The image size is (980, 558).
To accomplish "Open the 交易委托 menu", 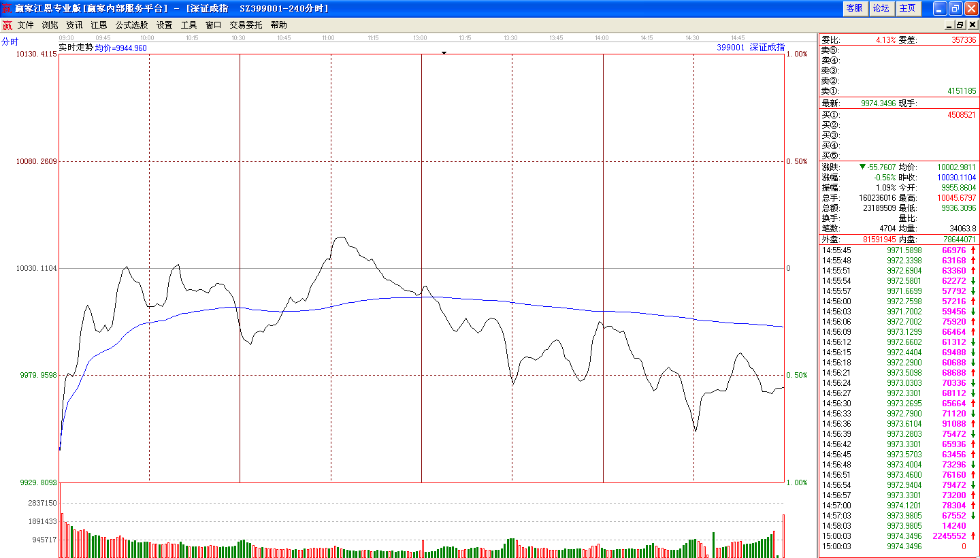I will pyautogui.click(x=246, y=25).
